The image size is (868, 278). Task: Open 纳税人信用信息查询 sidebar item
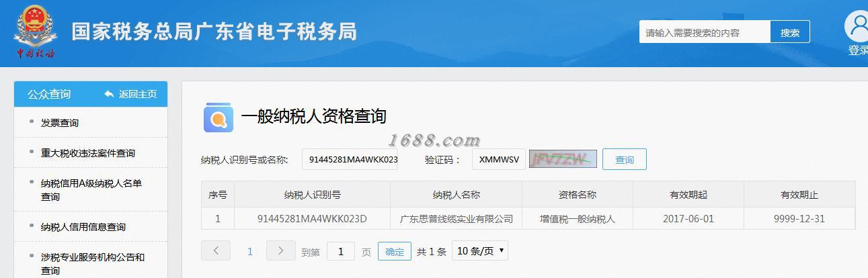pyautogui.click(x=83, y=227)
